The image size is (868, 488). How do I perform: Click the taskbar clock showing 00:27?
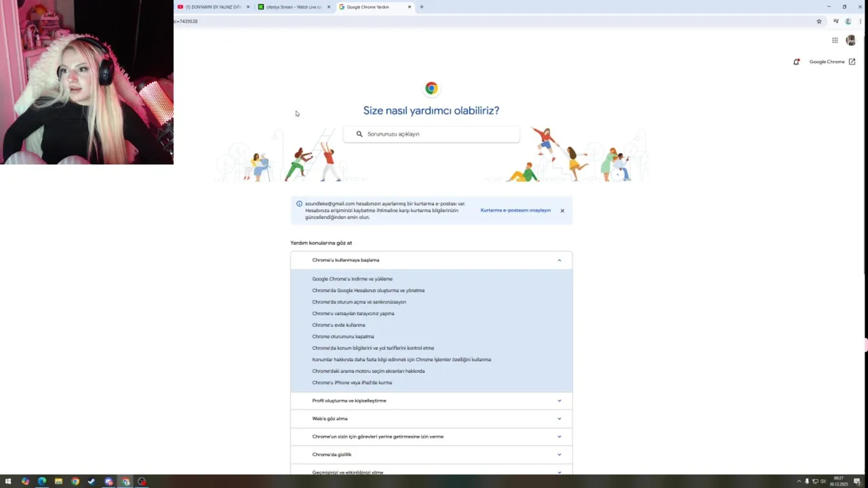[839, 482]
